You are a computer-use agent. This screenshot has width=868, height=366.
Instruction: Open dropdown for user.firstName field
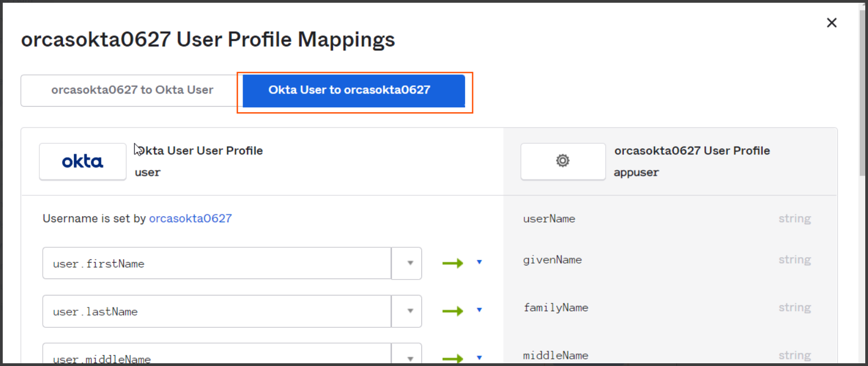tap(407, 263)
